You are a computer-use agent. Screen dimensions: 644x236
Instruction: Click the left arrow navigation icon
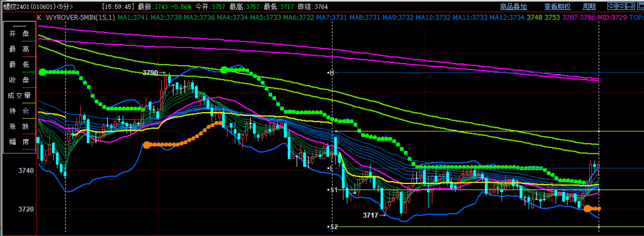[x=612, y=6]
